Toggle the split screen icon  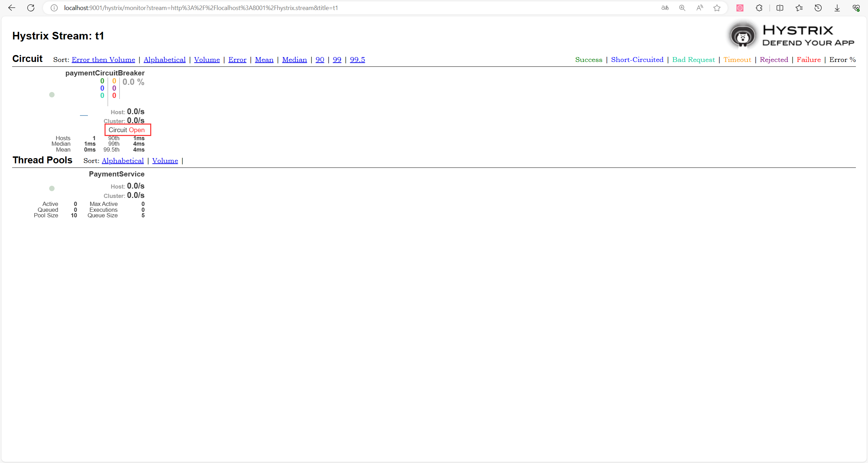coord(780,8)
